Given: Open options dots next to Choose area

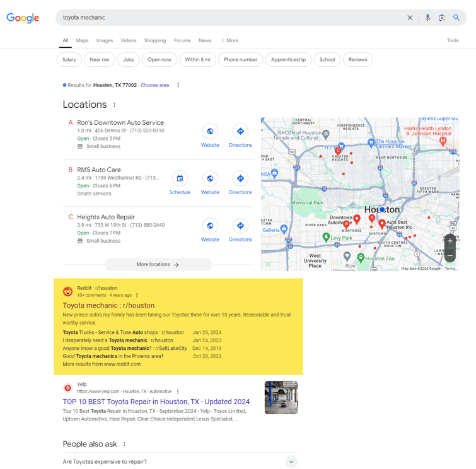Looking at the screenshot, I should click(178, 85).
